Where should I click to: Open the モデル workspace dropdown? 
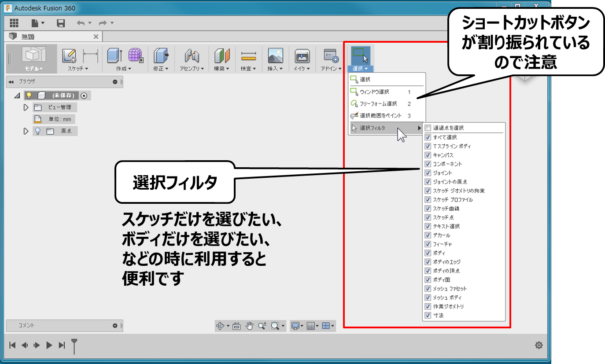pos(33,69)
